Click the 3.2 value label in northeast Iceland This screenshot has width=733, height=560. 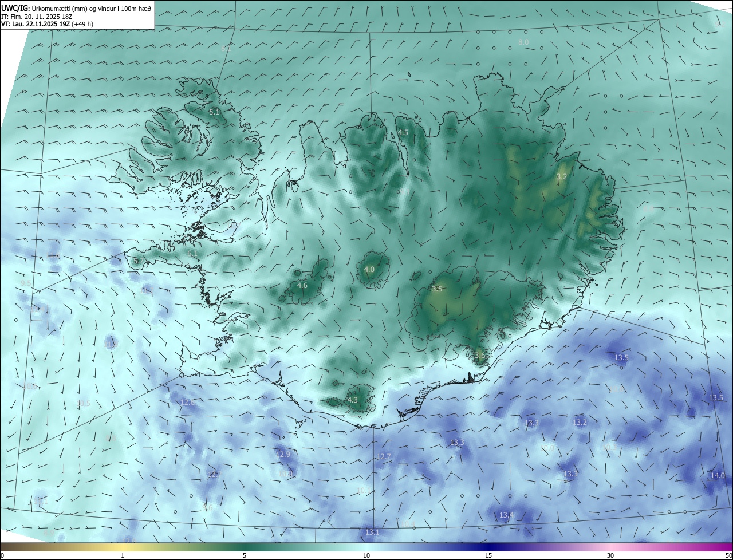tap(562, 176)
